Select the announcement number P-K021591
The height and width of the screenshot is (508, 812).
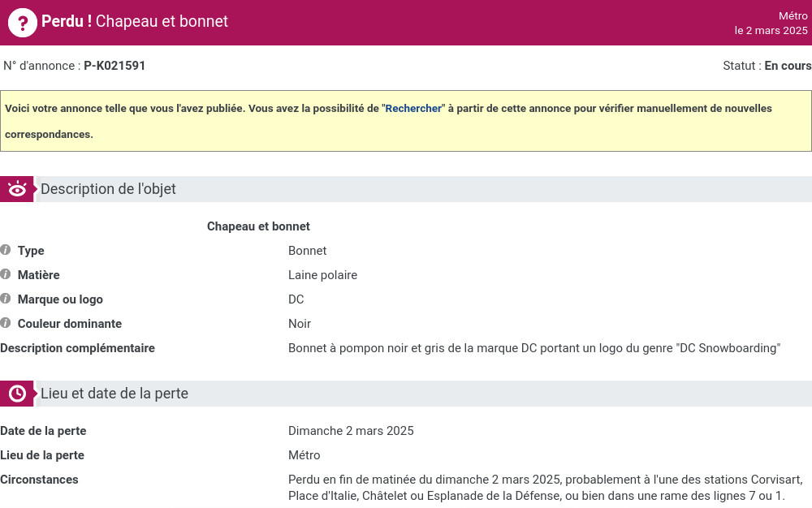[114, 66]
